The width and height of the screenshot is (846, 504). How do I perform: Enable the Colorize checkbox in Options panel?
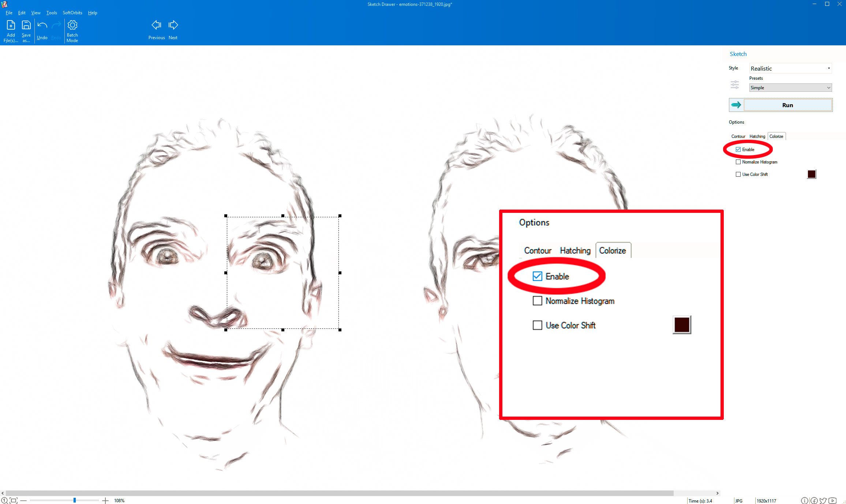click(x=738, y=149)
